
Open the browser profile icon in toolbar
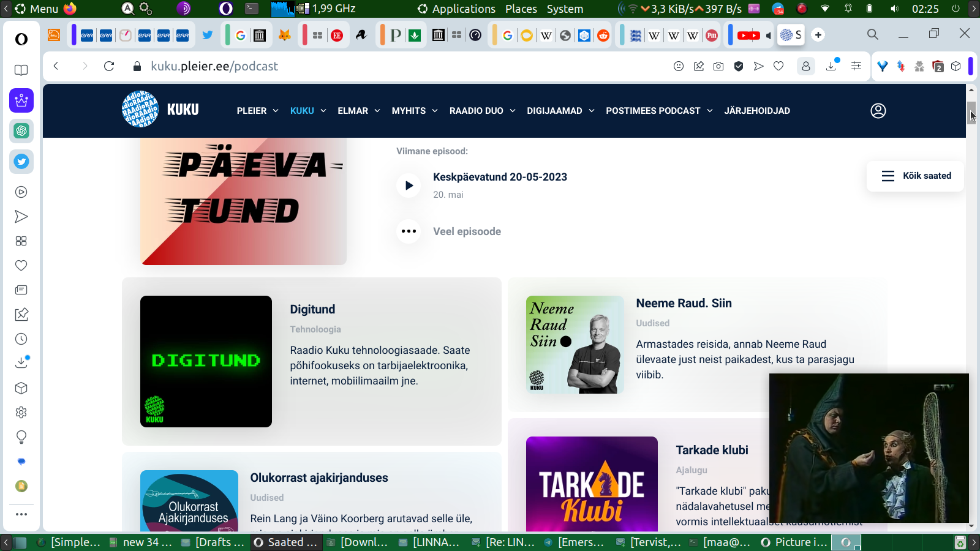pyautogui.click(x=806, y=66)
